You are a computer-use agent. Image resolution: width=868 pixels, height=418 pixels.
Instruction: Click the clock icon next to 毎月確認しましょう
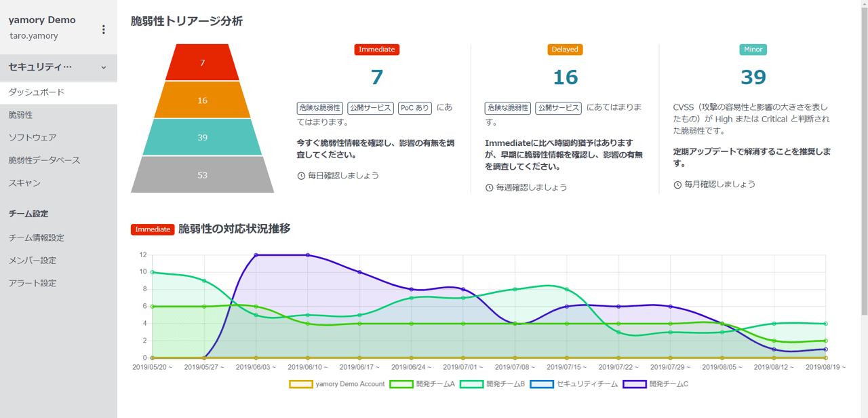click(x=677, y=185)
